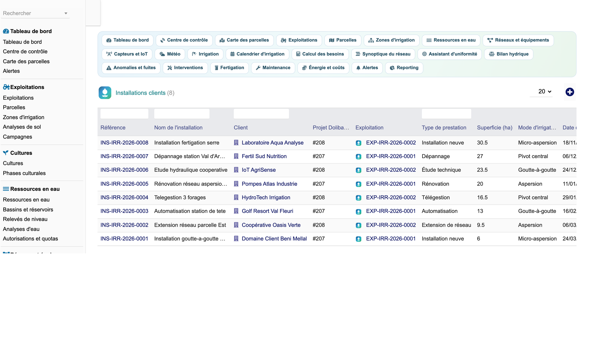Open reference link INS-IRR-2026-0005

pyautogui.click(x=124, y=184)
